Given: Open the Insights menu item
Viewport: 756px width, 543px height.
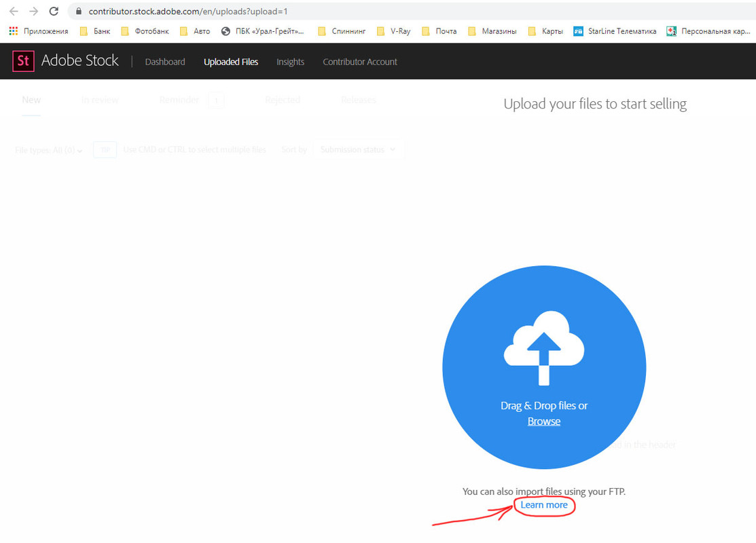Looking at the screenshot, I should click(290, 62).
